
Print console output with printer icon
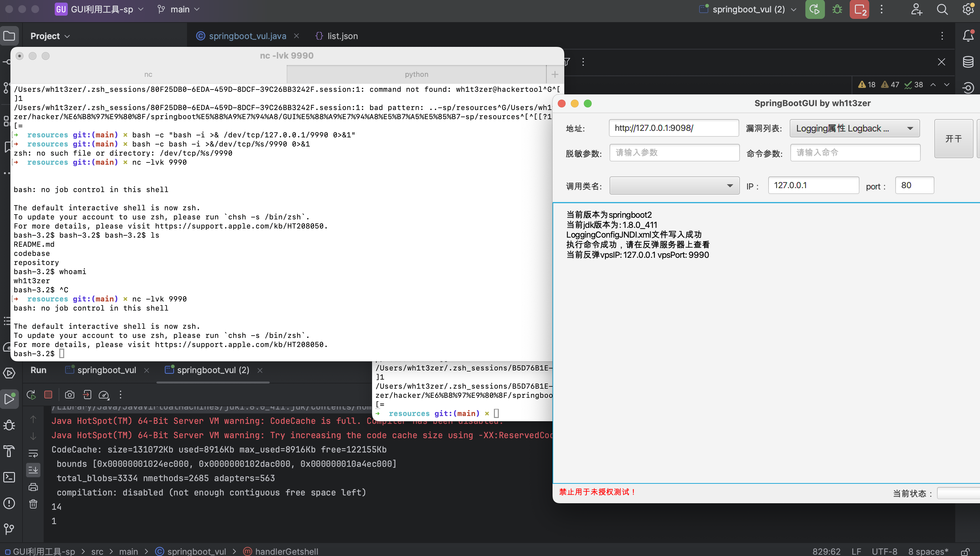(x=33, y=487)
